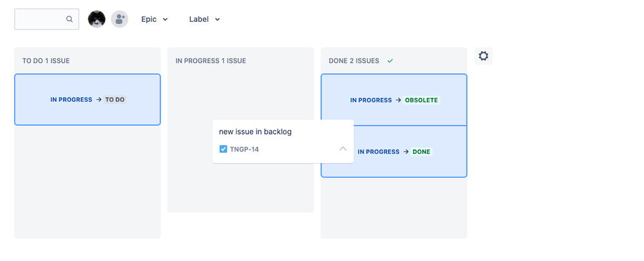
Task: Click the priority chevron on TNGP-14 card
Action: tap(343, 149)
